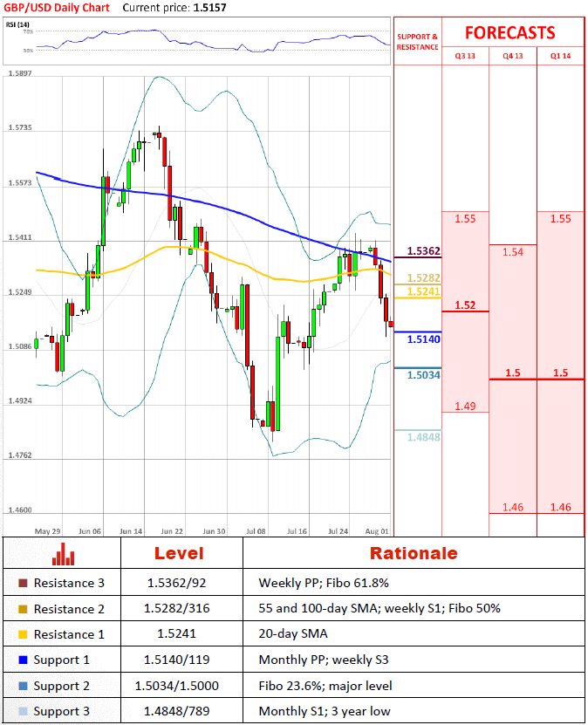Click the Resistance 1 yellow color swatch
The height and width of the screenshot is (725, 588).
tap(23, 634)
